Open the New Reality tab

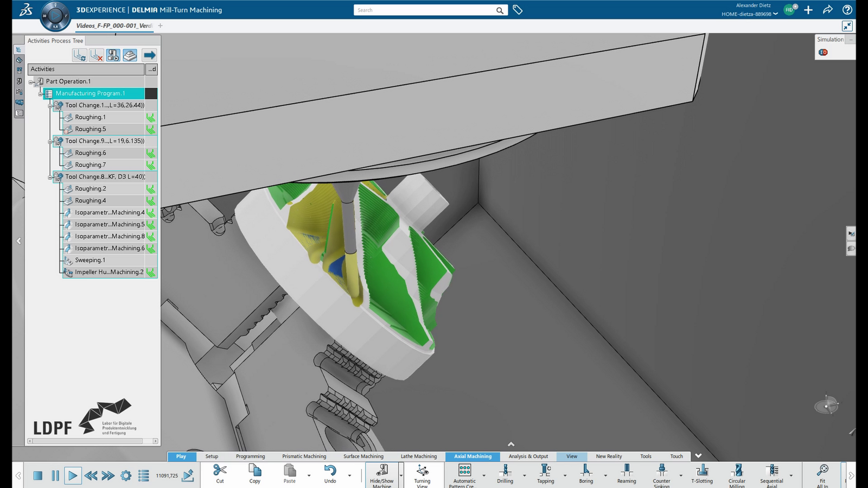pyautogui.click(x=609, y=457)
